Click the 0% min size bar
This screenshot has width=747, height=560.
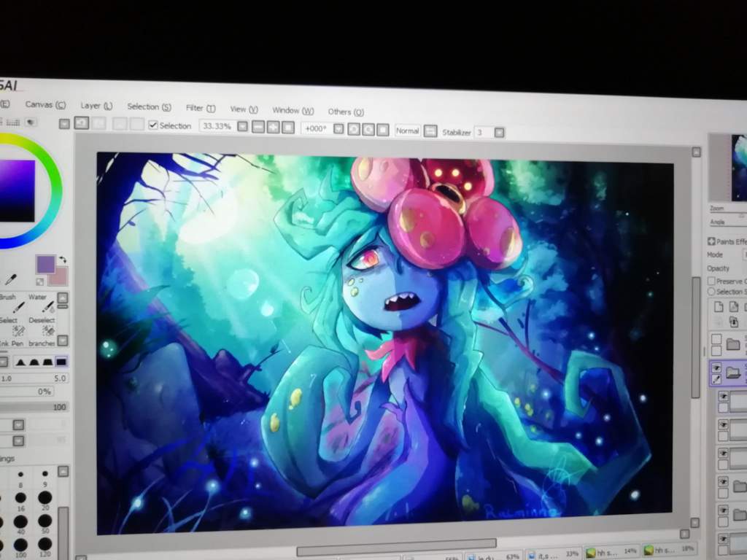27,392
